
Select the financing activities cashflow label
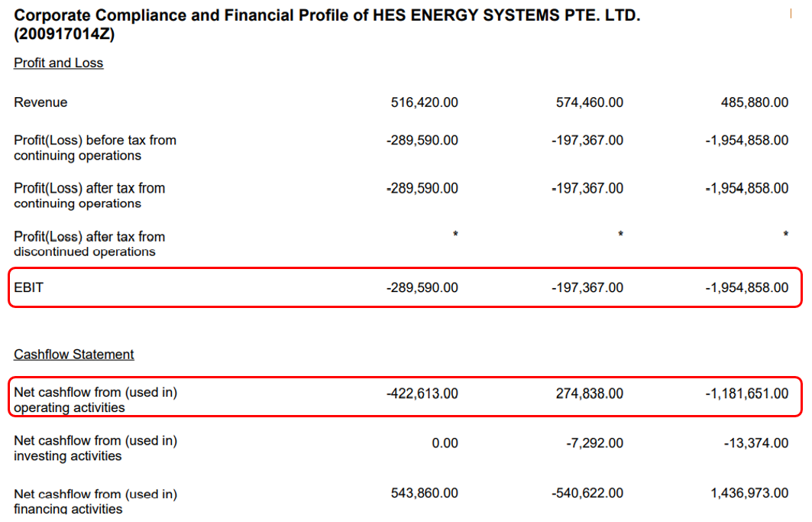tap(95, 501)
